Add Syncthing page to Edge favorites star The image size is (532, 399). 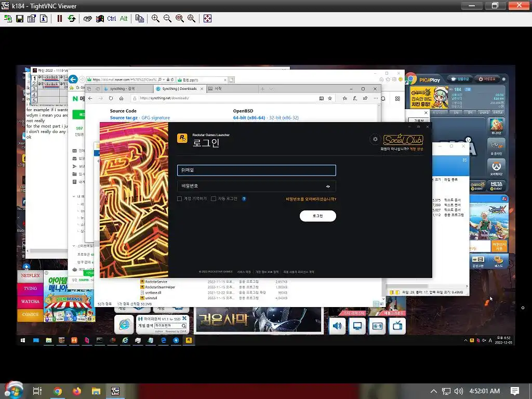click(330, 98)
